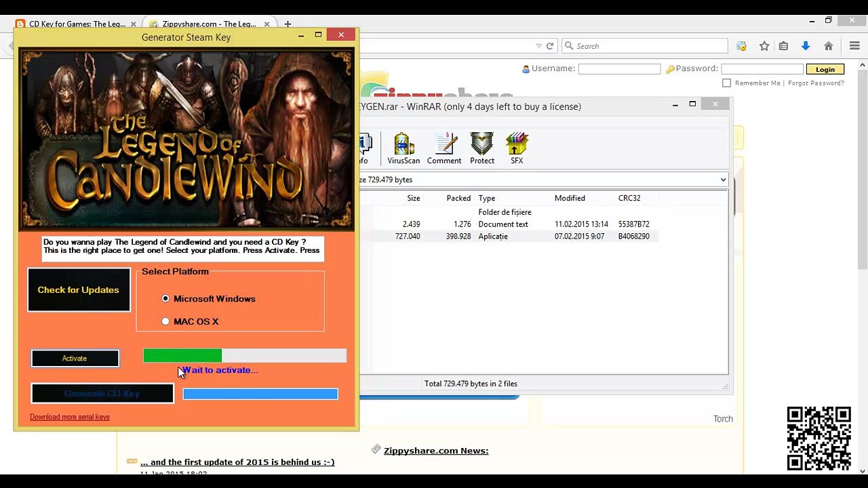Open the Comment tool in WinRAR

(x=444, y=148)
